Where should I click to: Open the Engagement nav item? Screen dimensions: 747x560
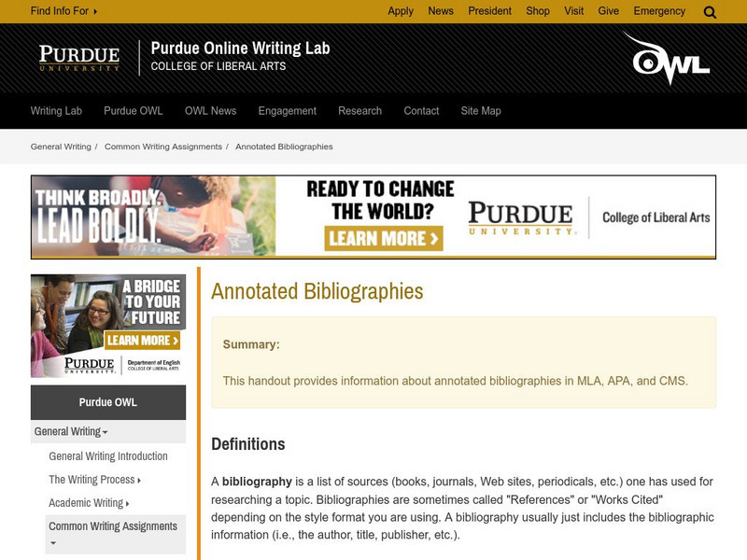click(288, 111)
